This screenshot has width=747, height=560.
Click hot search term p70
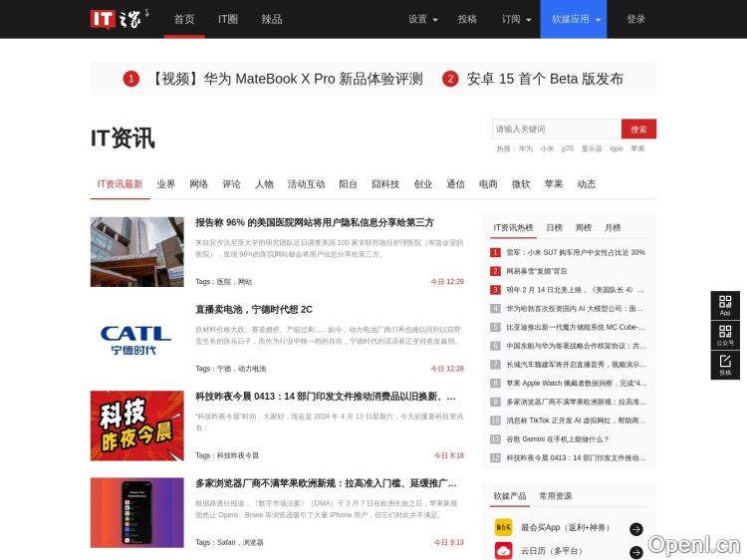[x=568, y=148]
